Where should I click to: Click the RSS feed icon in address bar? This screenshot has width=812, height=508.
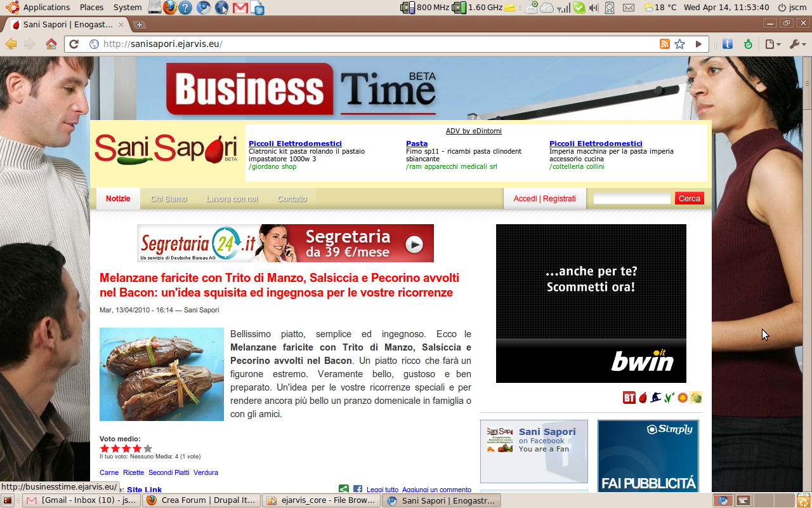[665, 44]
